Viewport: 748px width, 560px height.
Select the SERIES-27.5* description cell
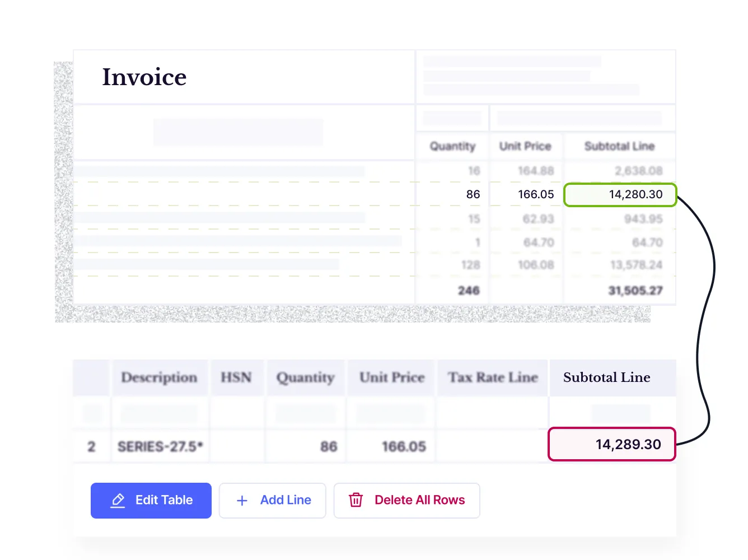(x=160, y=447)
